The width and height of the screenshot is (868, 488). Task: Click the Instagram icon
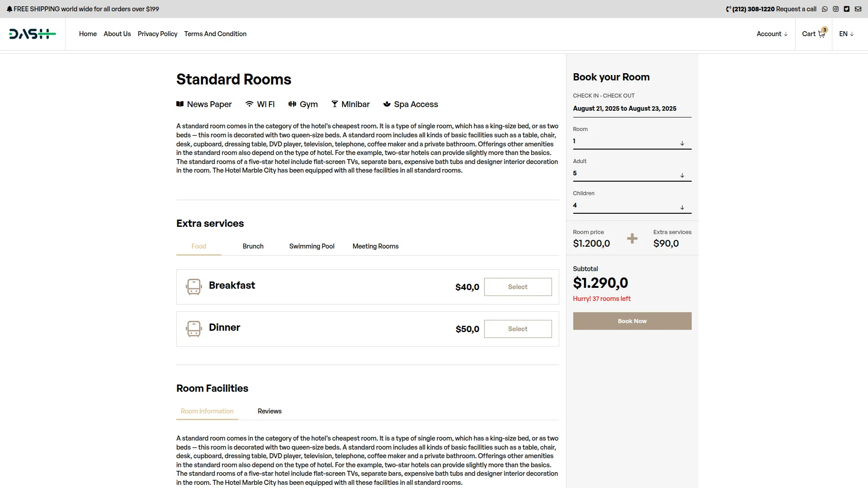click(x=835, y=9)
